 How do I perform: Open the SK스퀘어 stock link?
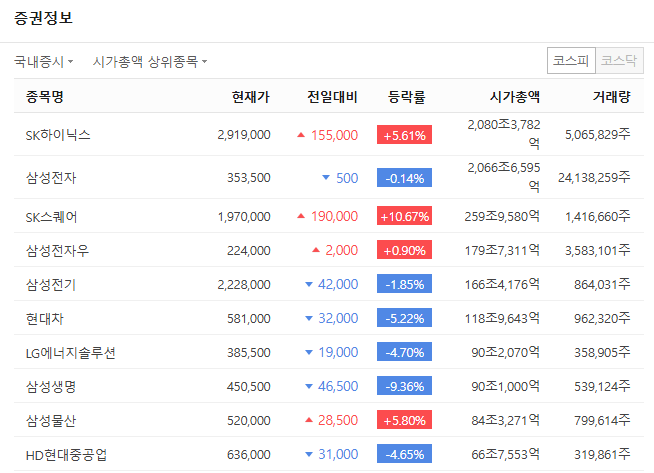[51, 217]
